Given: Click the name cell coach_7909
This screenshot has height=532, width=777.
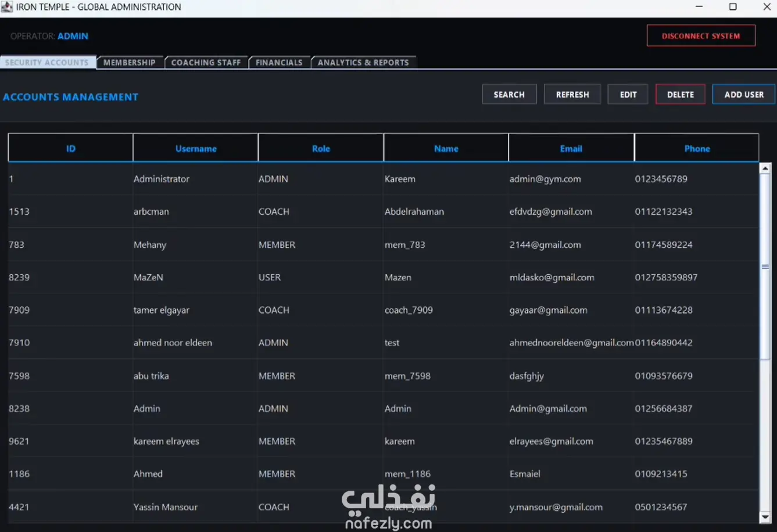Looking at the screenshot, I should pos(446,310).
